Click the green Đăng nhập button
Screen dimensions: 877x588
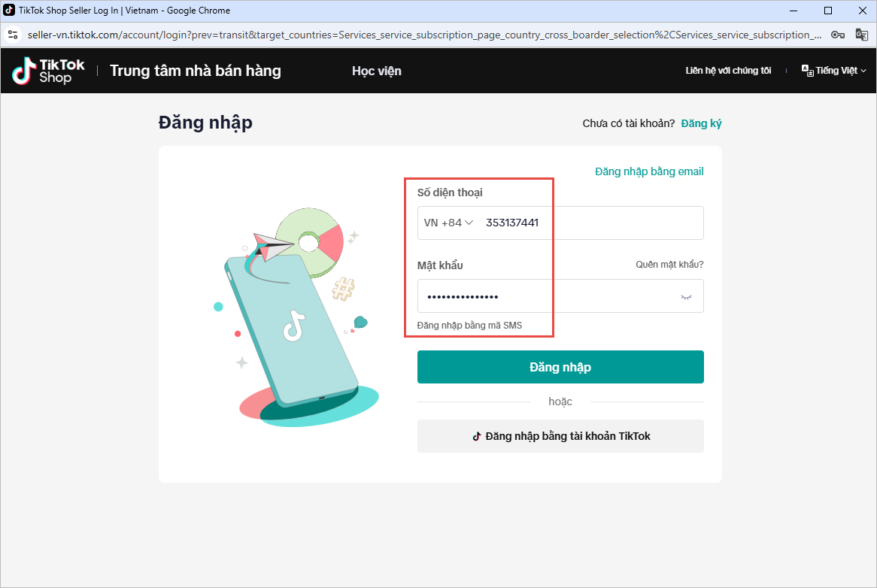pos(560,367)
